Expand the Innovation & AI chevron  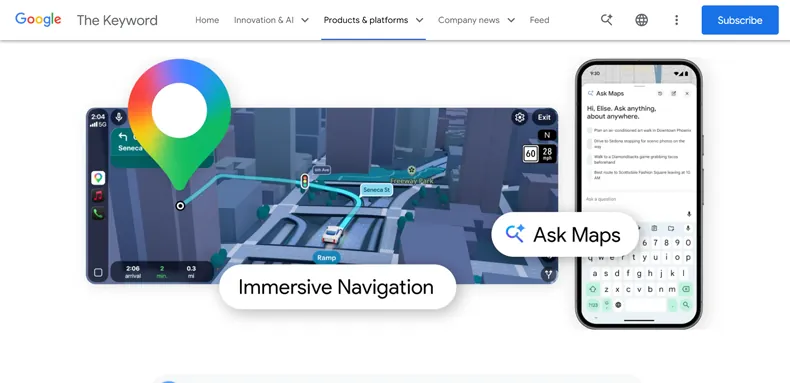pos(305,20)
